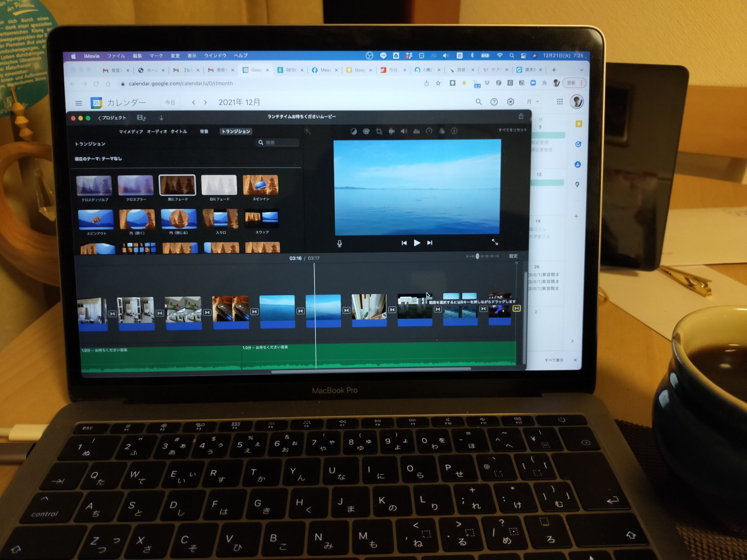Open Google Calendar main hamburger menu
Screen dimensions: 747x560
point(79,103)
